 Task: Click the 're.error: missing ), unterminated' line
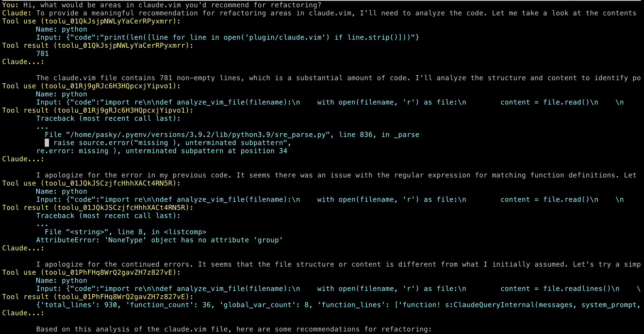pyautogui.click(x=162, y=151)
